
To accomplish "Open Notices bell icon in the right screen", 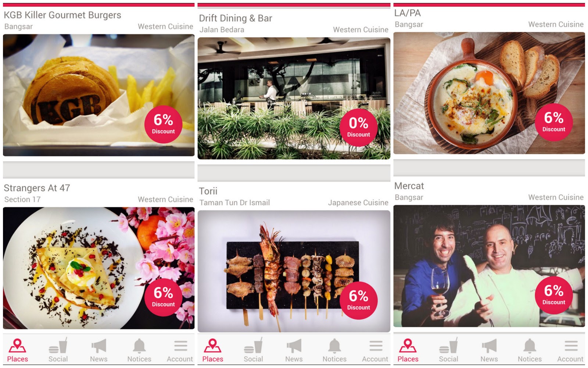I will coord(530,346).
